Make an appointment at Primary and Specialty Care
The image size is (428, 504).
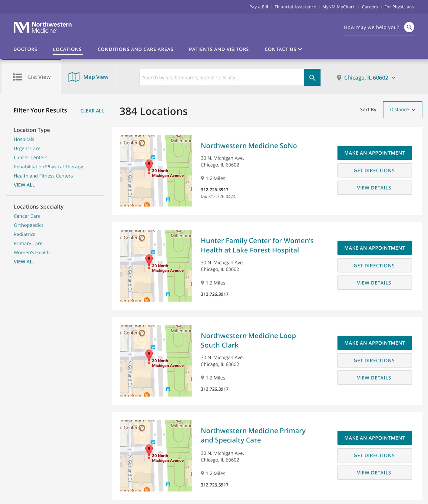point(374,438)
